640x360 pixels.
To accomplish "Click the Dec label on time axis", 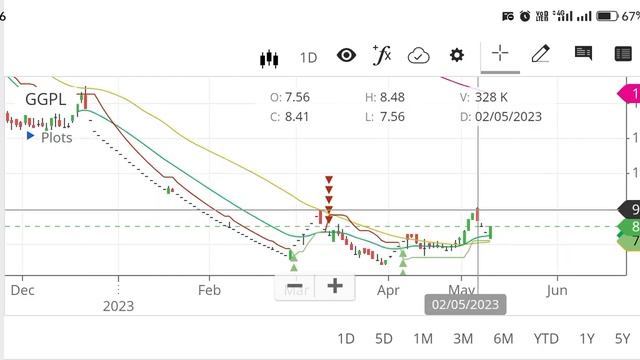I will [22, 290].
